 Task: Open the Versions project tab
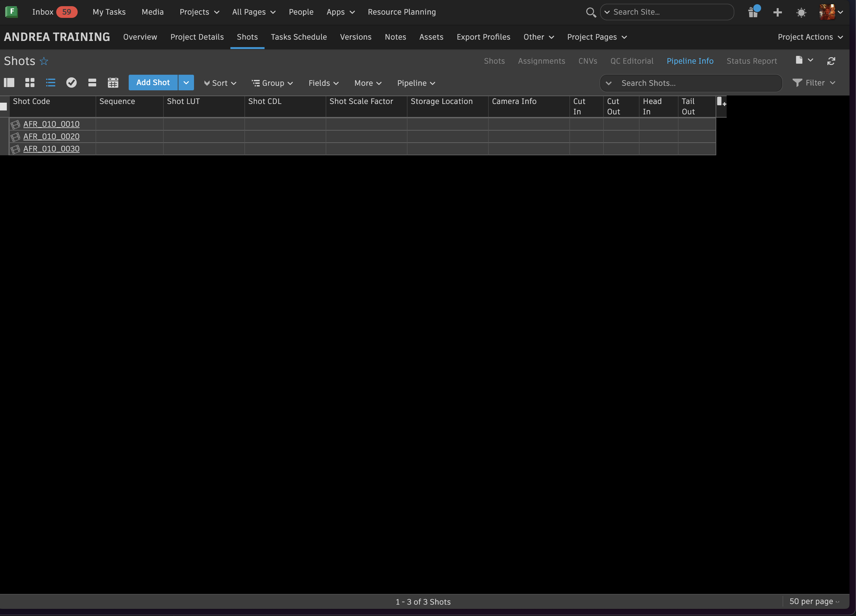(x=356, y=37)
